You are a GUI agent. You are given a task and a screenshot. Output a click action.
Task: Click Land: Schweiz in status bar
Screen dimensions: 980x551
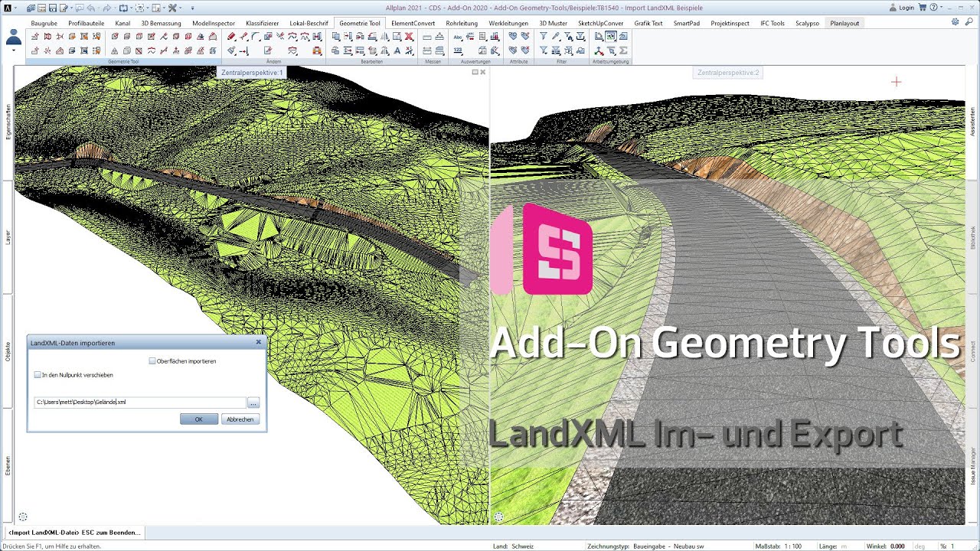click(x=513, y=546)
